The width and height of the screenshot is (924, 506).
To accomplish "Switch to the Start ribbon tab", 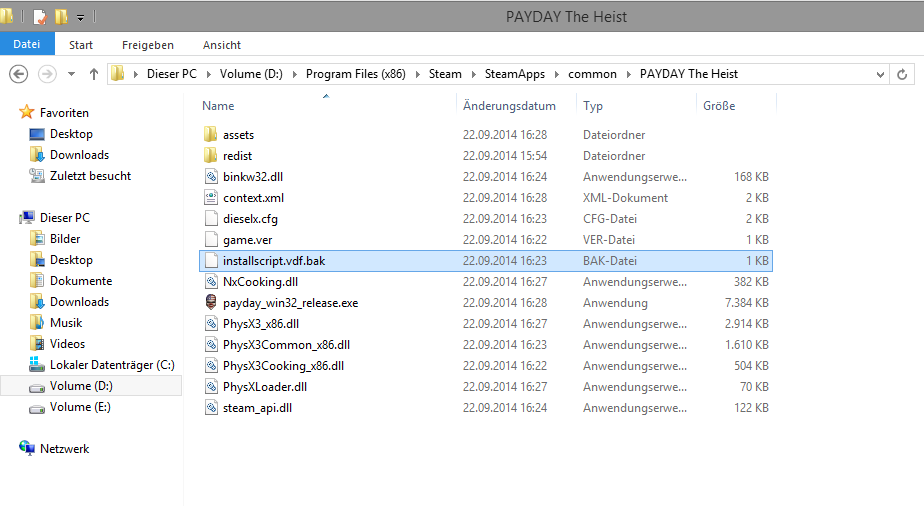I will click(x=81, y=45).
